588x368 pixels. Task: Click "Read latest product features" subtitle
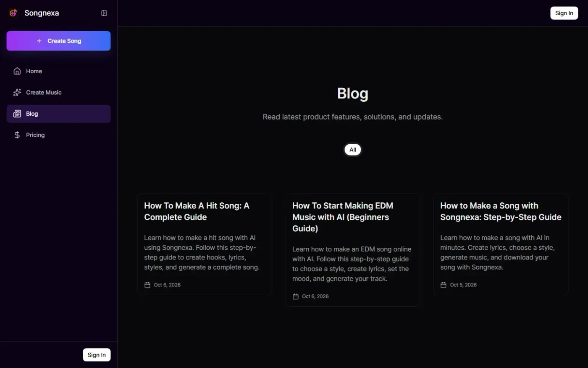353,117
